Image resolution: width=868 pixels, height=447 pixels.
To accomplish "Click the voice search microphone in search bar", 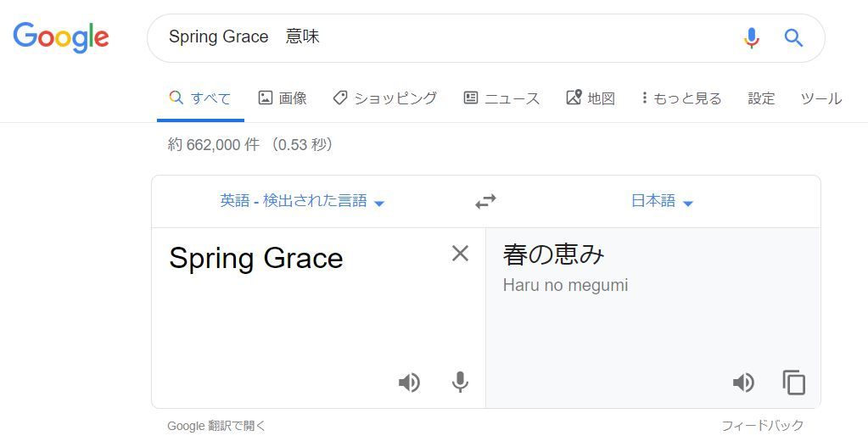I will [751, 38].
